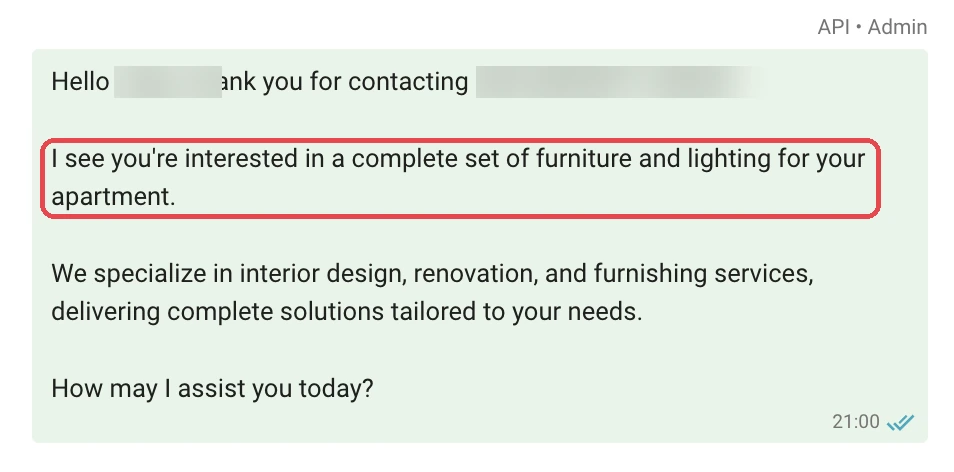Click the word "apartment." in the highlighted box
The image size is (954, 472).
tap(113, 197)
